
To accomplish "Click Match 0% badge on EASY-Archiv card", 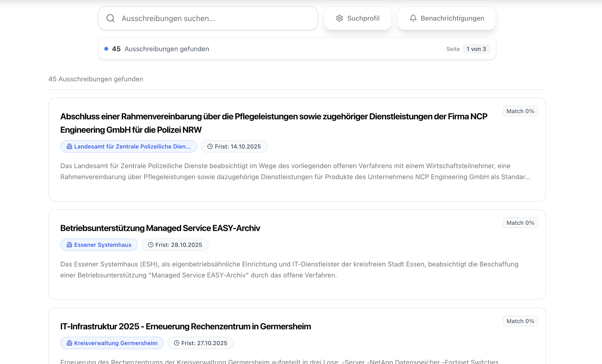I will (520, 223).
